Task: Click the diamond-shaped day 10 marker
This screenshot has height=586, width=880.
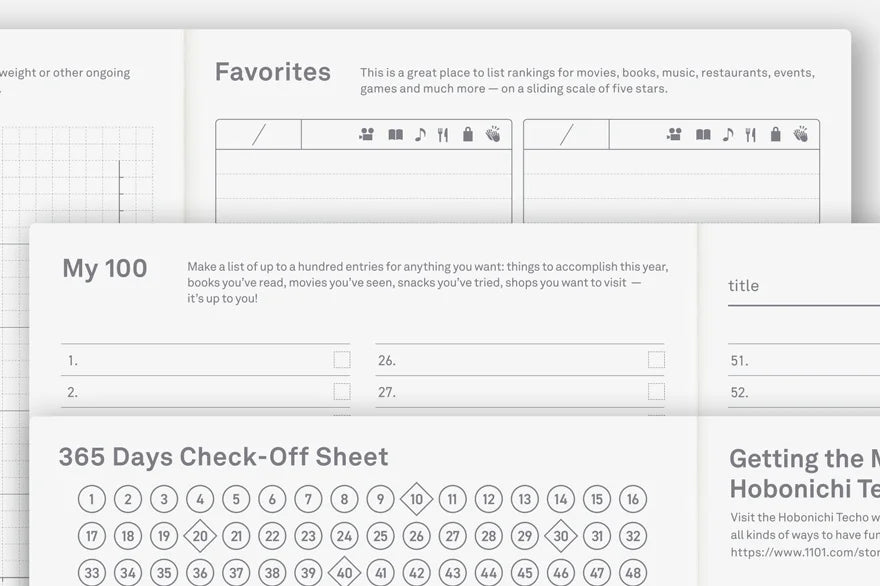Action: 416,499
